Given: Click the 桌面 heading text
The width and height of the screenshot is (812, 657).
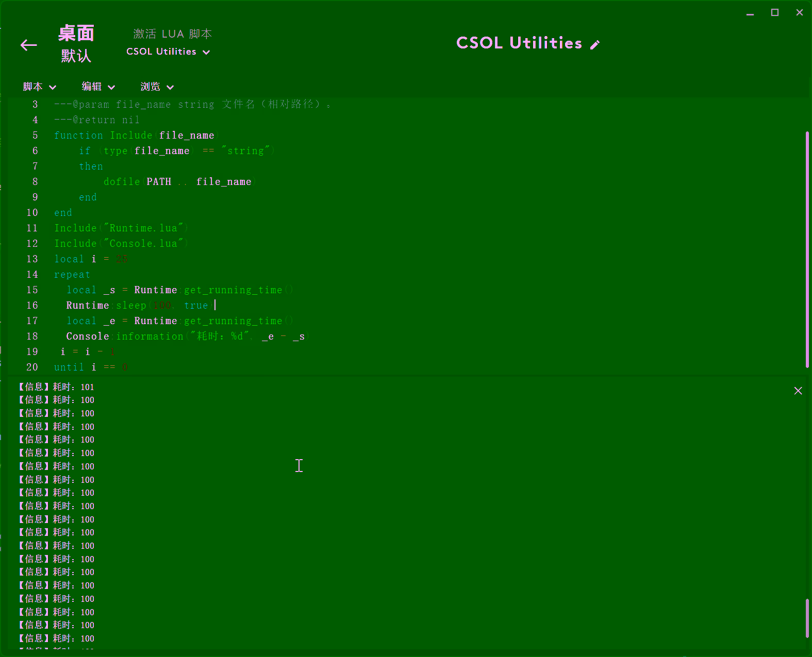Looking at the screenshot, I should tap(76, 33).
